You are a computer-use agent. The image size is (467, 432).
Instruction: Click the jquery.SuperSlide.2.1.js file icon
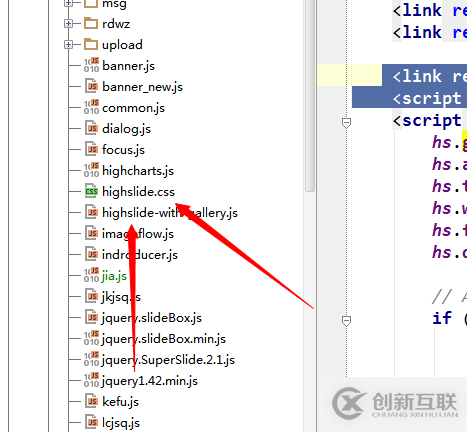(x=91, y=359)
